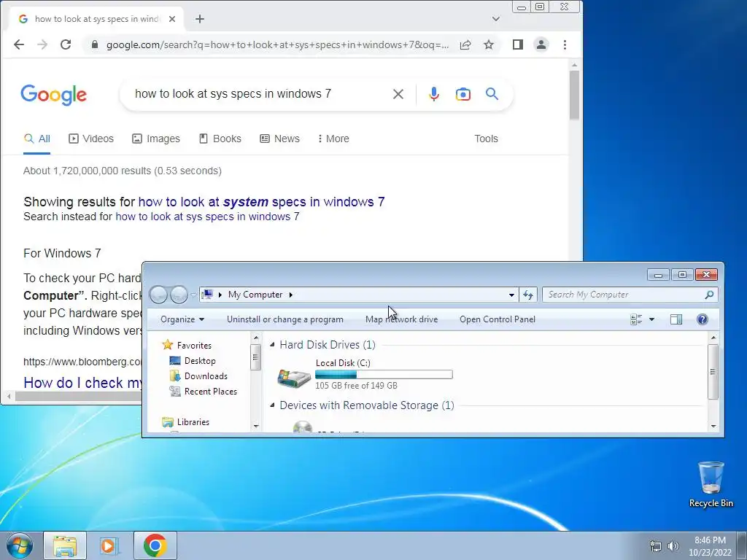Close the Google search tab

(172, 19)
